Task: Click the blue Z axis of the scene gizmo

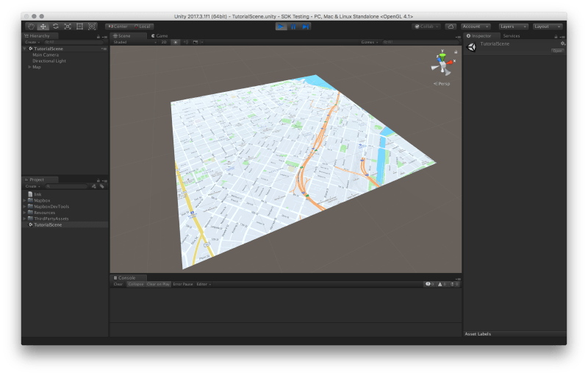Action: click(x=439, y=60)
